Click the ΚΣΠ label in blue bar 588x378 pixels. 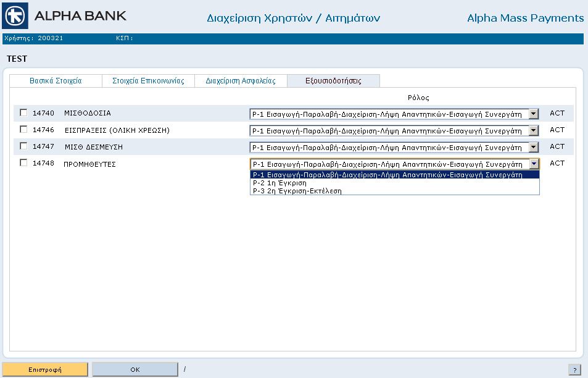124,38
